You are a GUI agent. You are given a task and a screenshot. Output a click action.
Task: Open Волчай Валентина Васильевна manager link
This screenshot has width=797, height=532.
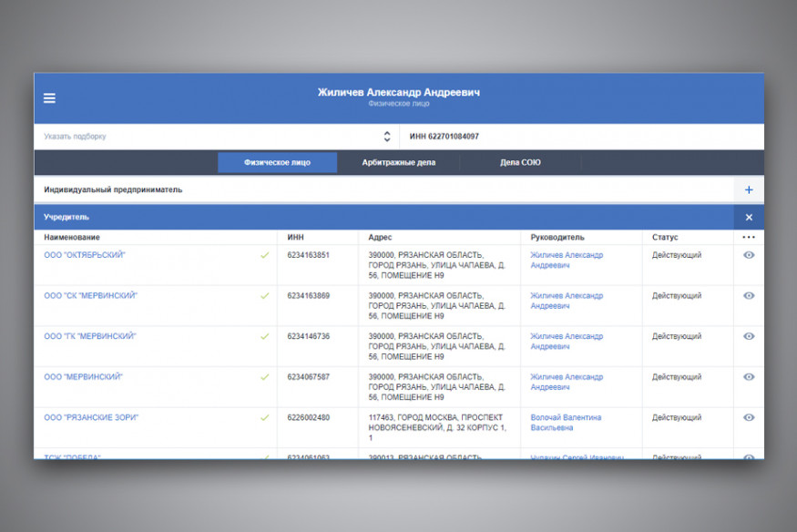pyautogui.click(x=565, y=422)
